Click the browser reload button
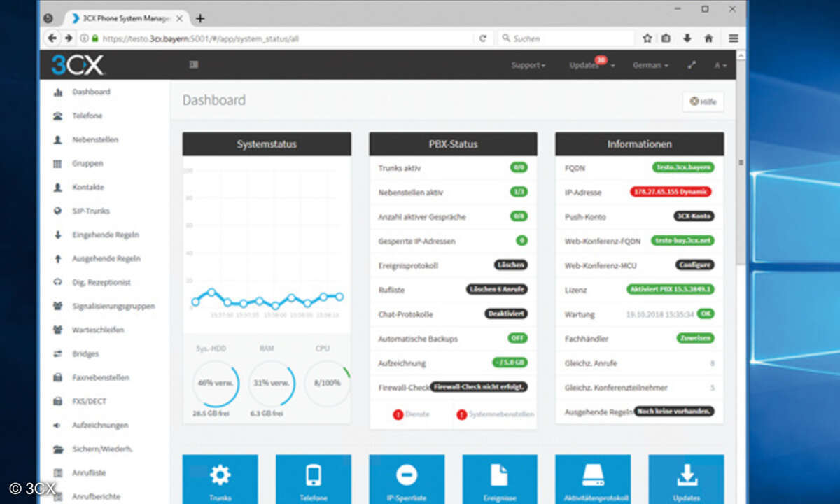 [x=482, y=38]
